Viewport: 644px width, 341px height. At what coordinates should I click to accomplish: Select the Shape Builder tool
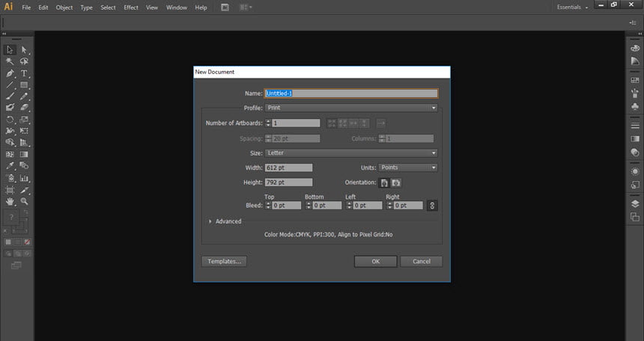[x=10, y=143]
